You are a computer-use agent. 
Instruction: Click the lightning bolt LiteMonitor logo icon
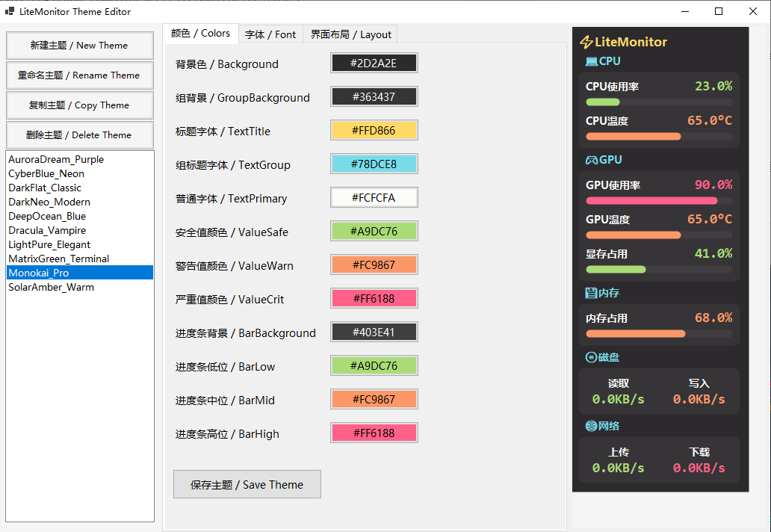586,43
